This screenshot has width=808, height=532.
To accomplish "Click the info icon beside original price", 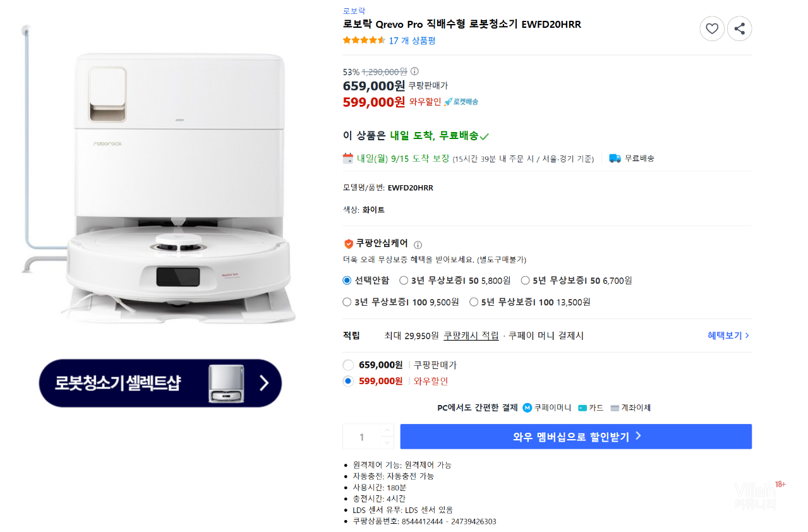I will coord(414,71).
